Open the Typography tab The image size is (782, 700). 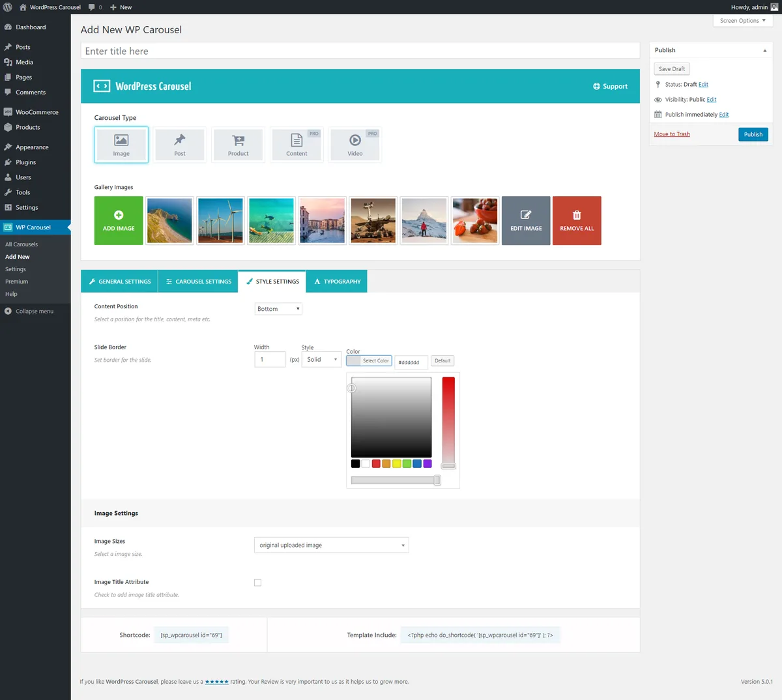point(337,282)
